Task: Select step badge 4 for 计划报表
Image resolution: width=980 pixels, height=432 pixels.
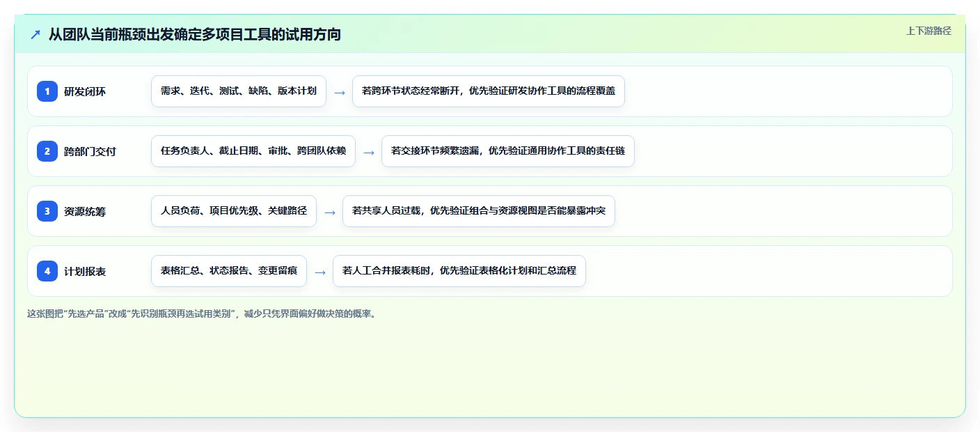Action: tap(47, 270)
